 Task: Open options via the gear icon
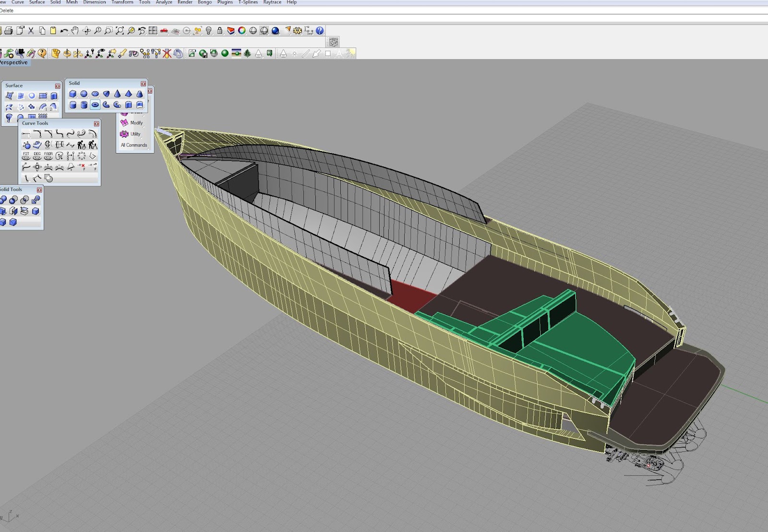298,31
